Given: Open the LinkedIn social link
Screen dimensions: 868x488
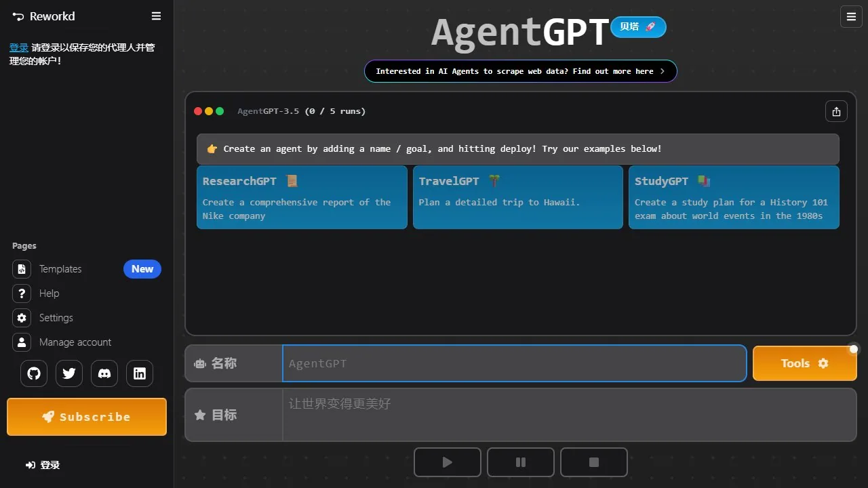Looking at the screenshot, I should 140,373.
